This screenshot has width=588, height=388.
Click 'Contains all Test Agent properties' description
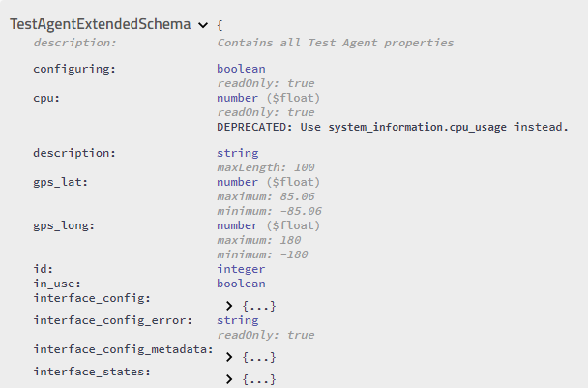(x=336, y=43)
